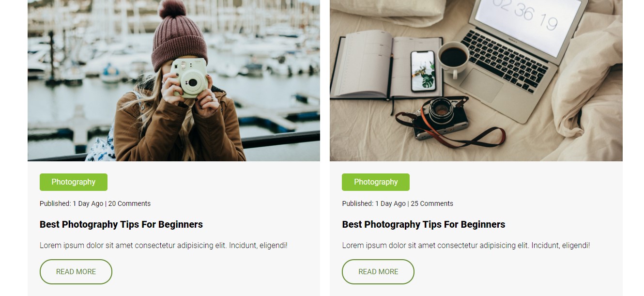Screen dimensions: 644x296
Task: Select the right card excerpt text
Action: pyautogui.click(x=465, y=245)
